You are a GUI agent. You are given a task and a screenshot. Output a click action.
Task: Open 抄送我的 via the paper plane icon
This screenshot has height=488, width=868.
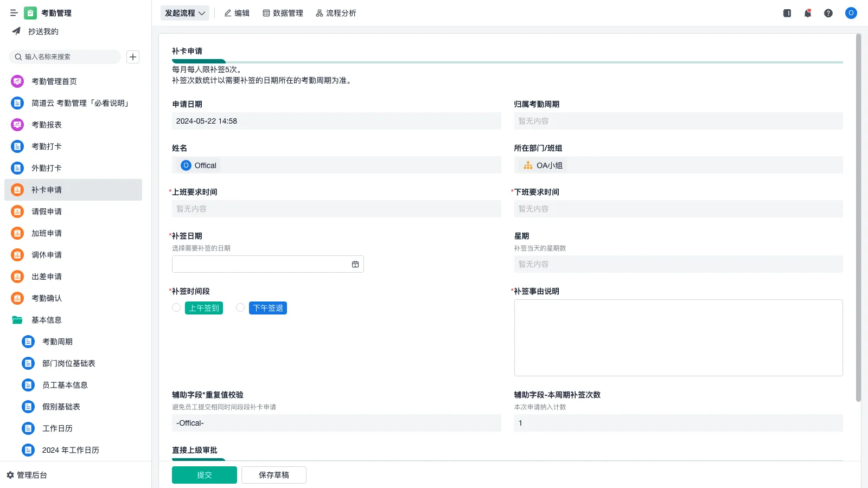click(x=16, y=31)
